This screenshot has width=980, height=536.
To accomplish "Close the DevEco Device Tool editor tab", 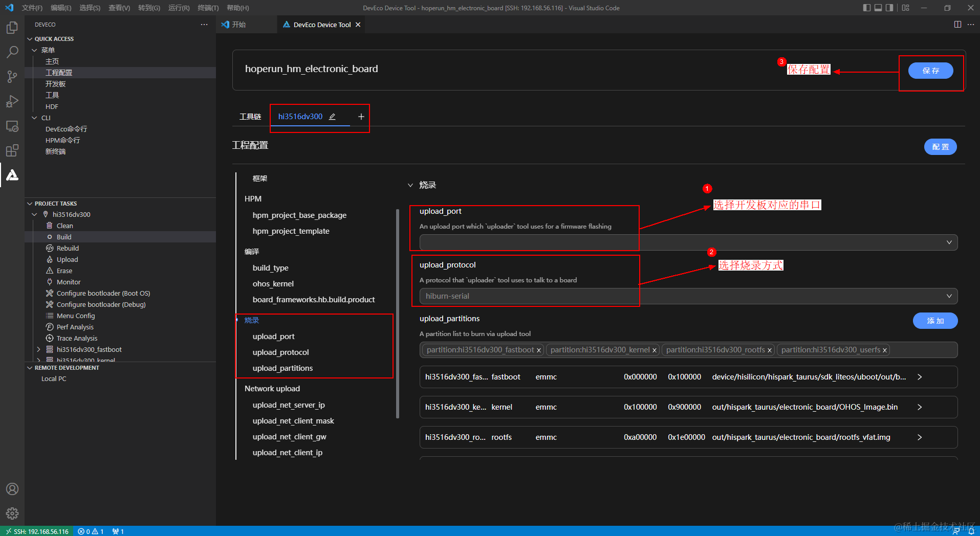I will [x=358, y=25].
